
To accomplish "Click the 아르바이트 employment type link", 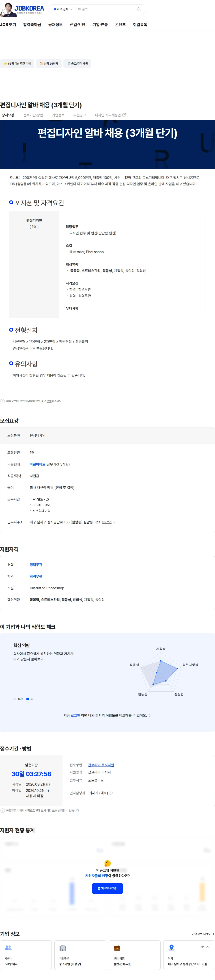I will [38, 464].
